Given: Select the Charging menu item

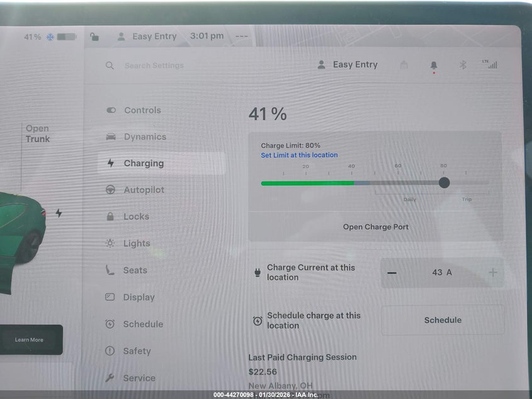Looking at the screenshot, I should pyautogui.click(x=162, y=163).
